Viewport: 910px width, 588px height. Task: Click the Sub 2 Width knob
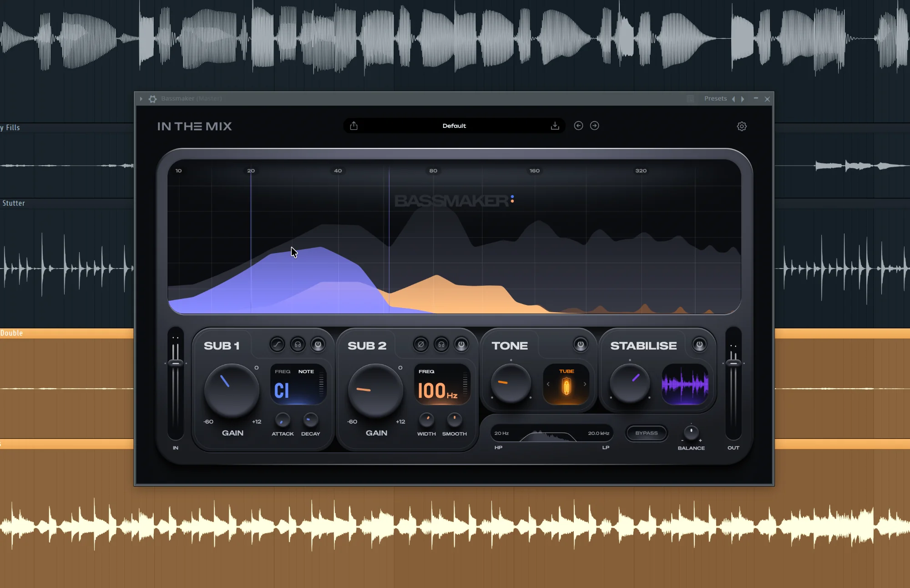[x=426, y=420]
